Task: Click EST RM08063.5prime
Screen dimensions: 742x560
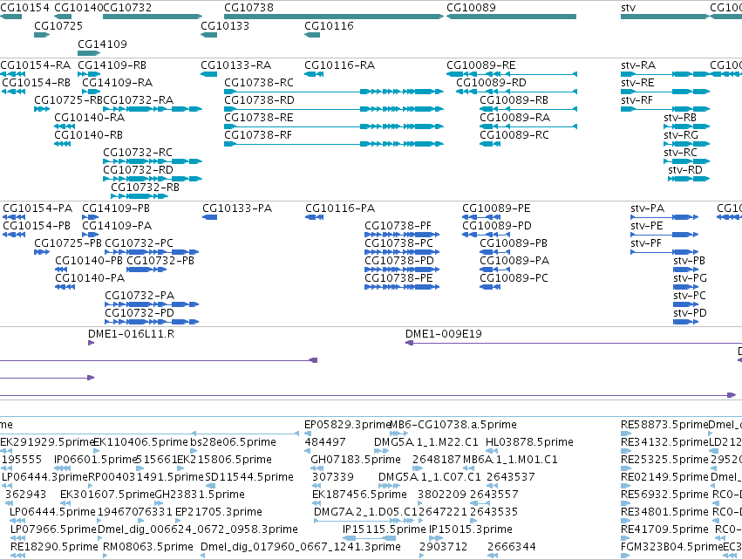Action: coord(148,547)
